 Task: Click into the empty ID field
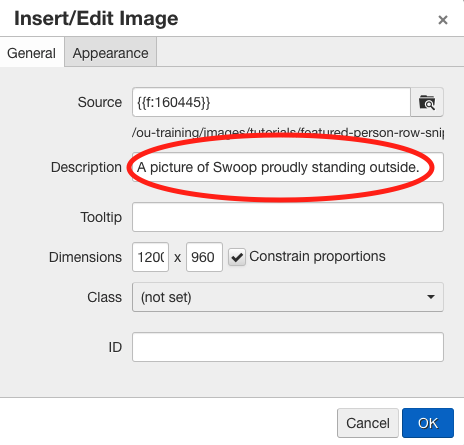coord(288,347)
